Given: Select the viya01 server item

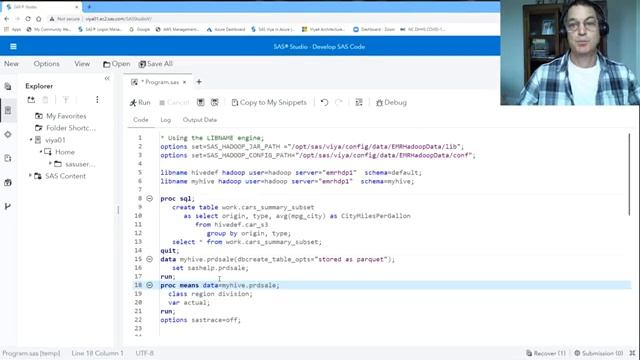Looking at the screenshot, I should pyautogui.click(x=50, y=140).
